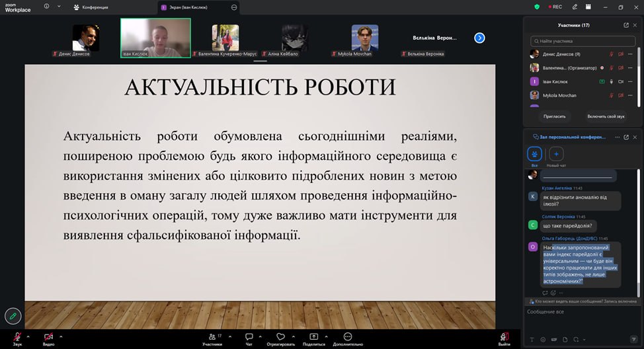Open video options arrow next to Видео
This screenshot has height=349, width=644.
(61, 335)
